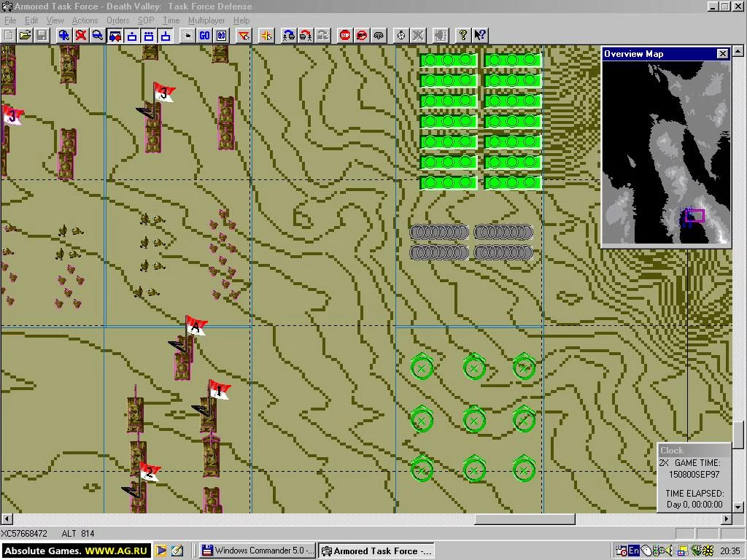Click the map's up scroll arrow

(x=738, y=50)
